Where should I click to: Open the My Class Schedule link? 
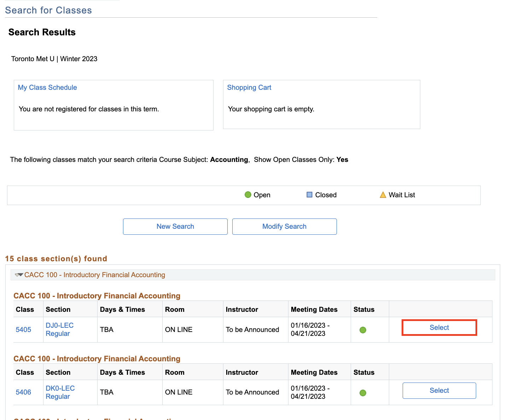[x=47, y=87]
